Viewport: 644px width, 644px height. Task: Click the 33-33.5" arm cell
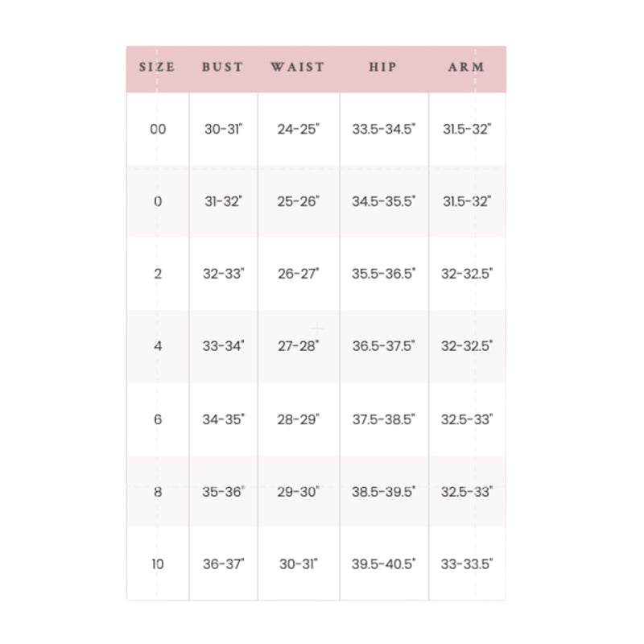pos(467,564)
